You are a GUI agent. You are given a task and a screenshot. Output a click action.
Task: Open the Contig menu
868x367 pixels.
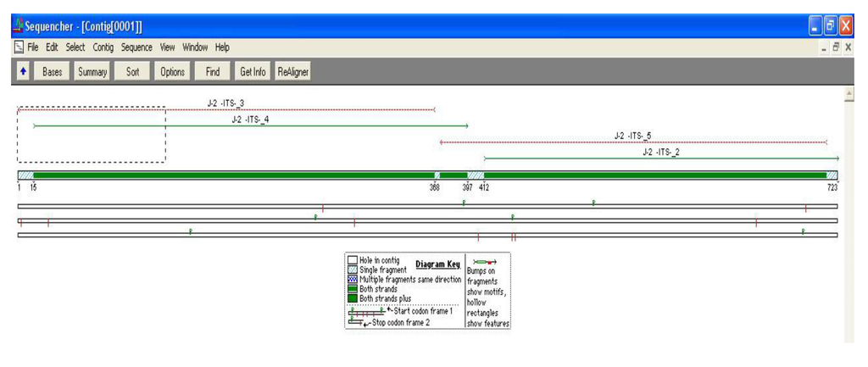click(x=103, y=47)
